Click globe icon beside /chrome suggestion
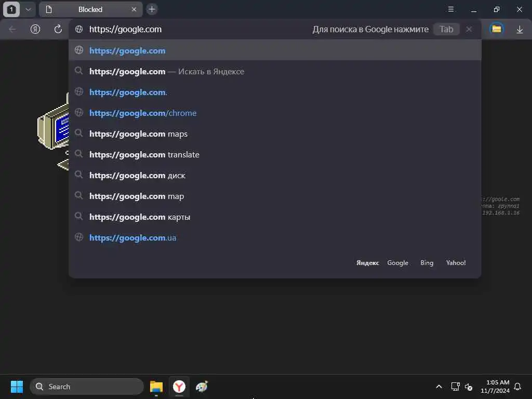 pos(79,112)
